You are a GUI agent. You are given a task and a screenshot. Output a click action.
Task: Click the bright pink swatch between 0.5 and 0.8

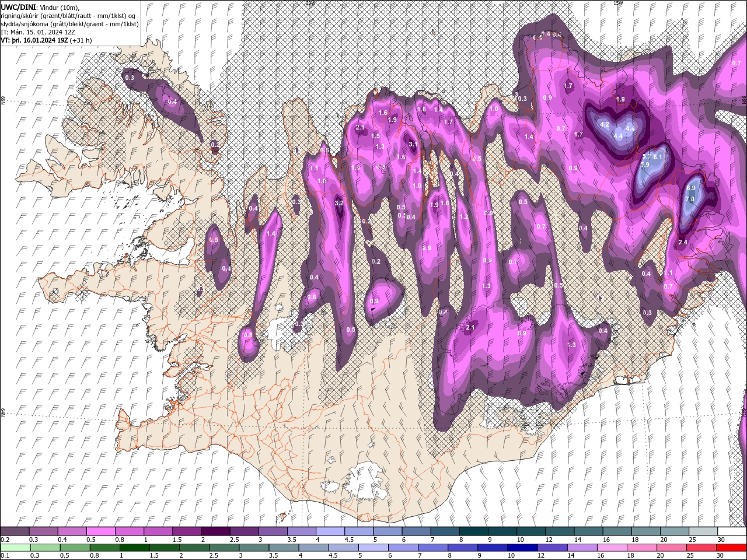pyautogui.click(x=100, y=531)
